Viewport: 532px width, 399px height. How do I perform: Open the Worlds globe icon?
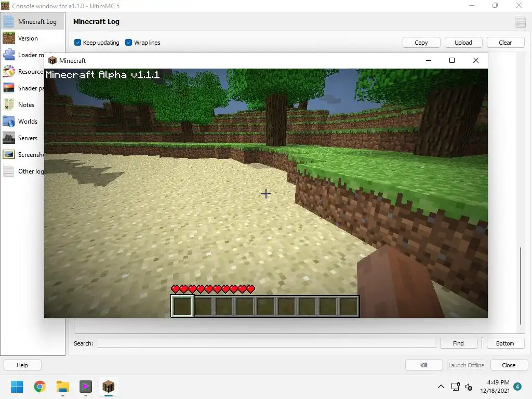[8, 121]
